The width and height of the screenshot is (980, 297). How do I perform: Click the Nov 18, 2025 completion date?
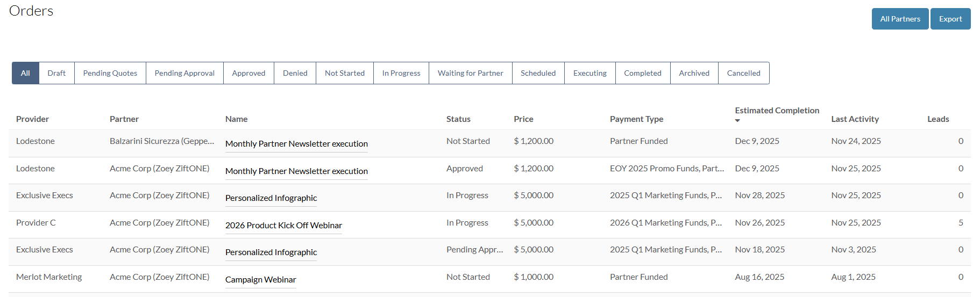click(x=760, y=250)
